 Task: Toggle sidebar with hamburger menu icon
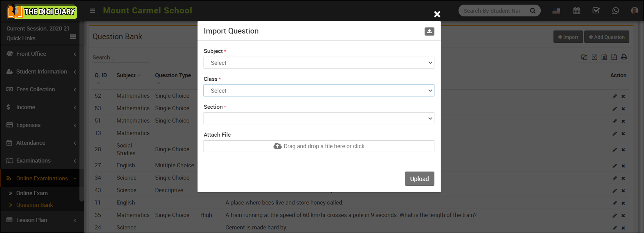click(93, 11)
